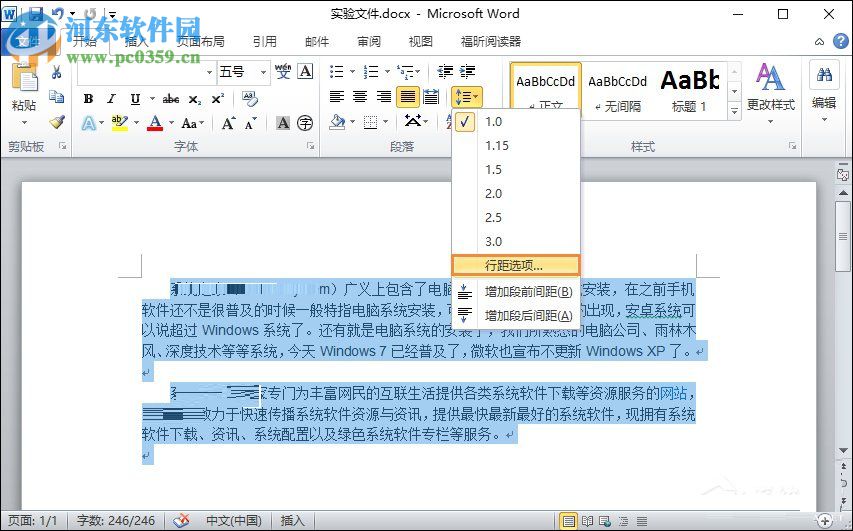
Task: Open 行距选项... line spacing options
Action: tap(516, 265)
